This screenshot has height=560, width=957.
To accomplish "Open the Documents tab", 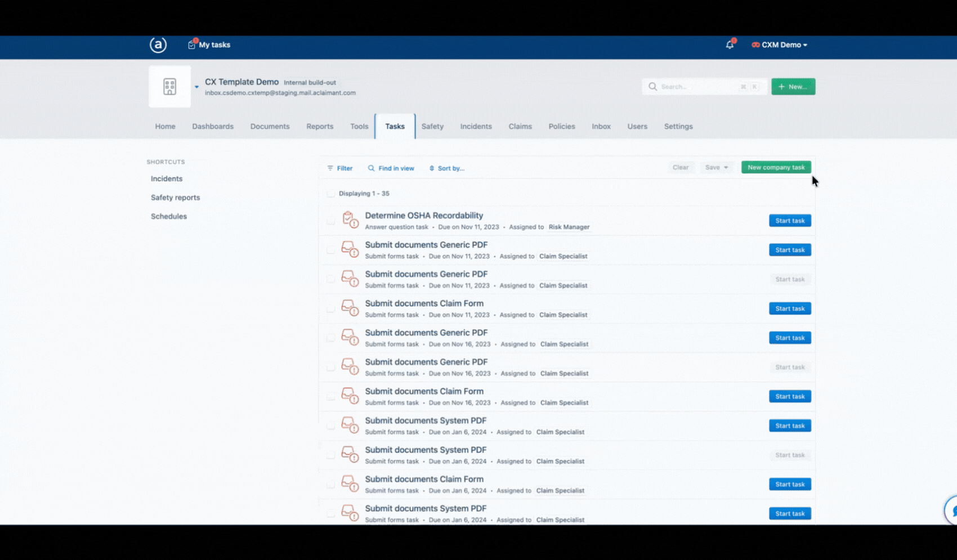I will coord(270,126).
